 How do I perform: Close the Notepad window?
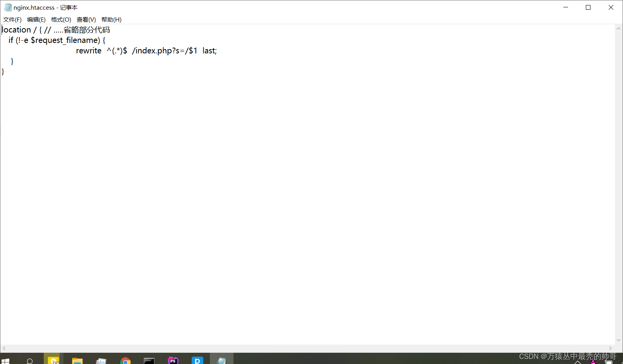point(611,7)
